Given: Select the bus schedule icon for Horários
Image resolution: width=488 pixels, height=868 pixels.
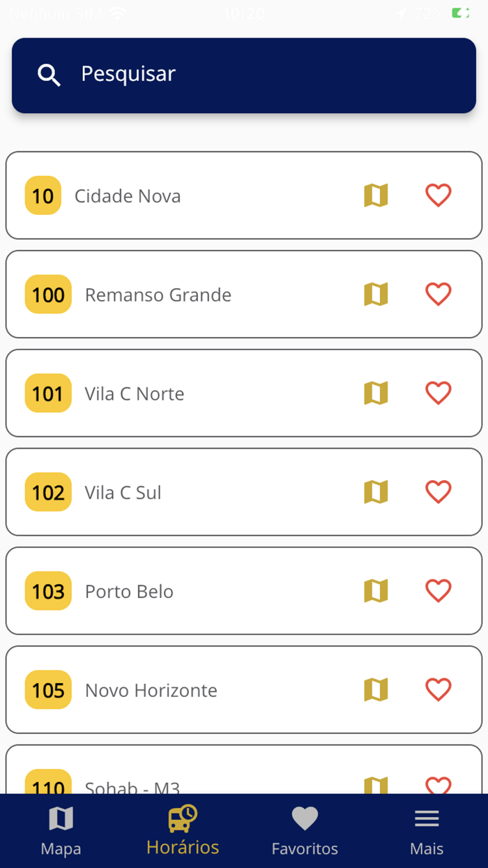Looking at the screenshot, I should 183,815.
